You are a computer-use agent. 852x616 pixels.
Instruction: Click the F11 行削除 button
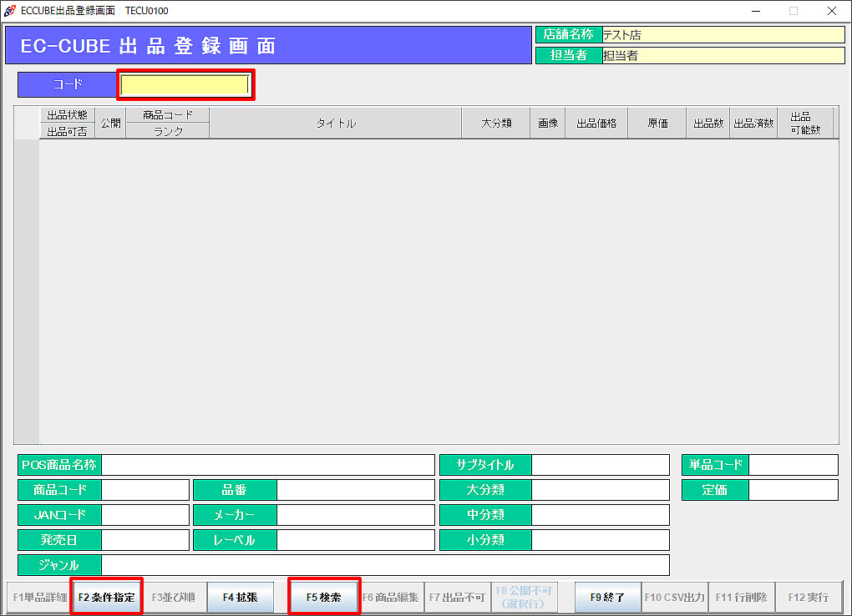[x=741, y=598]
